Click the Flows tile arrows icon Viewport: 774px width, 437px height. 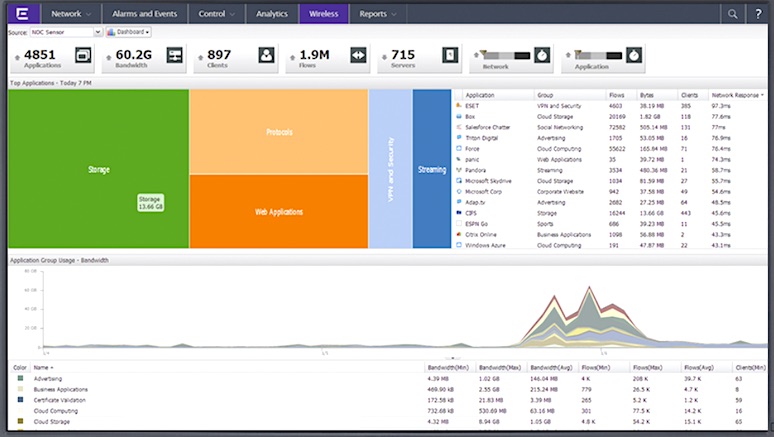click(359, 57)
